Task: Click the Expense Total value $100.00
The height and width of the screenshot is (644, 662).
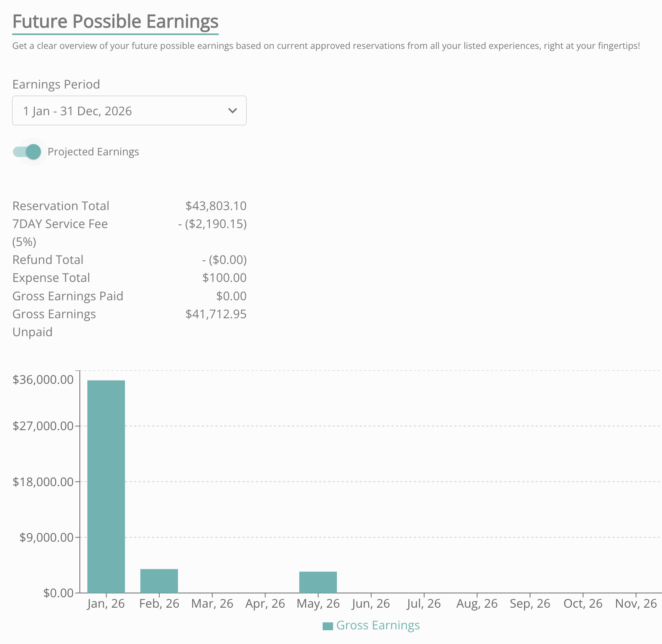Action: tap(224, 278)
